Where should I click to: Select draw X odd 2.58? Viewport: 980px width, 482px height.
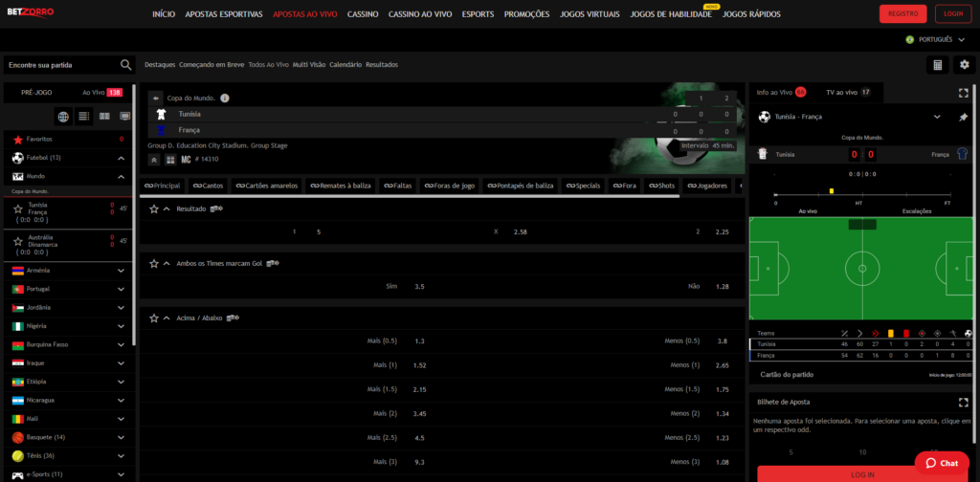tap(521, 231)
